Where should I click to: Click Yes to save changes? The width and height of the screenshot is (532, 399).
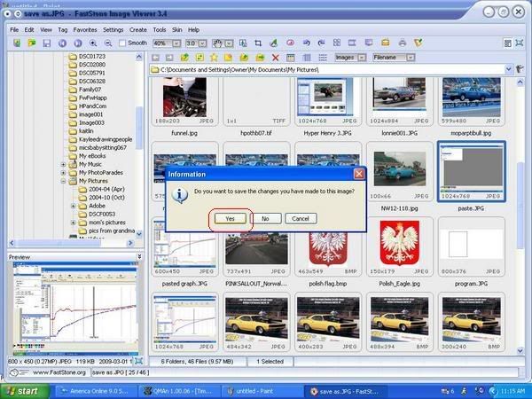[231, 219]
